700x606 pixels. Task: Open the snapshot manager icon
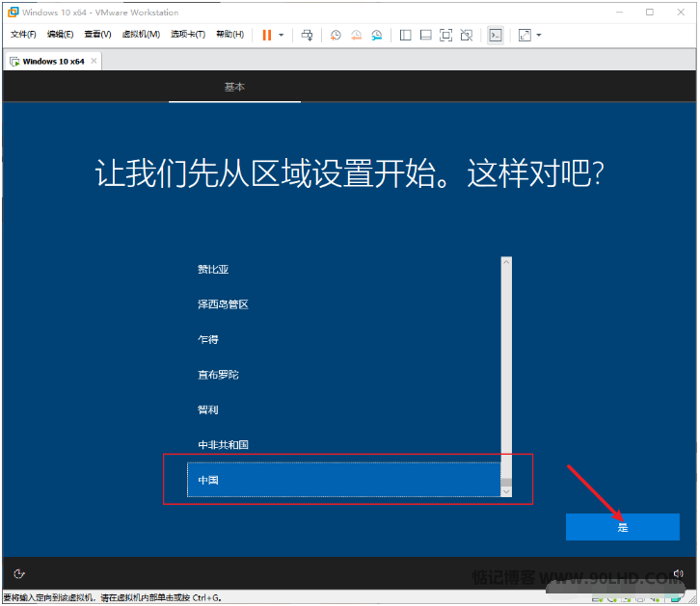tap(376, 35)
